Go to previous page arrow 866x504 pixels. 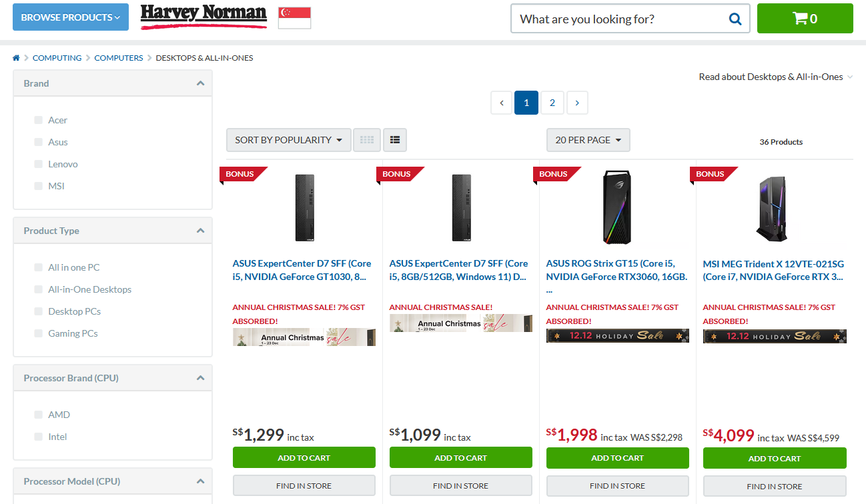[502, 103]
